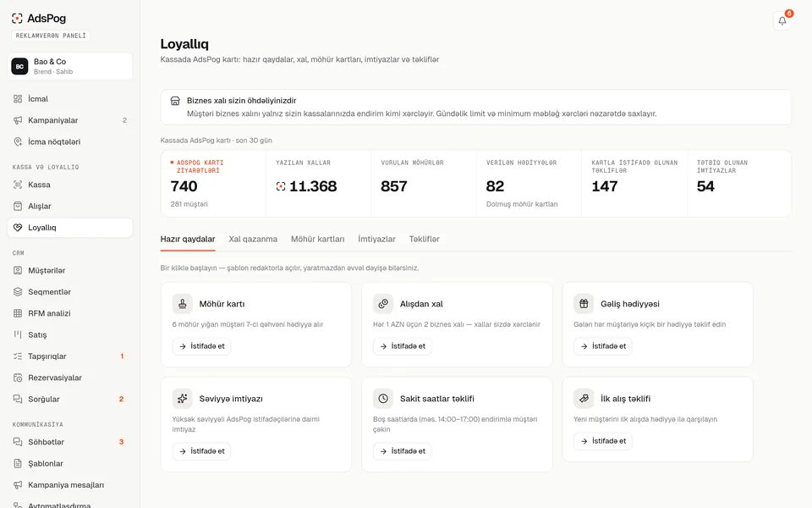Click the 740 AdsPog kartı ziyarətləri value

184,186
